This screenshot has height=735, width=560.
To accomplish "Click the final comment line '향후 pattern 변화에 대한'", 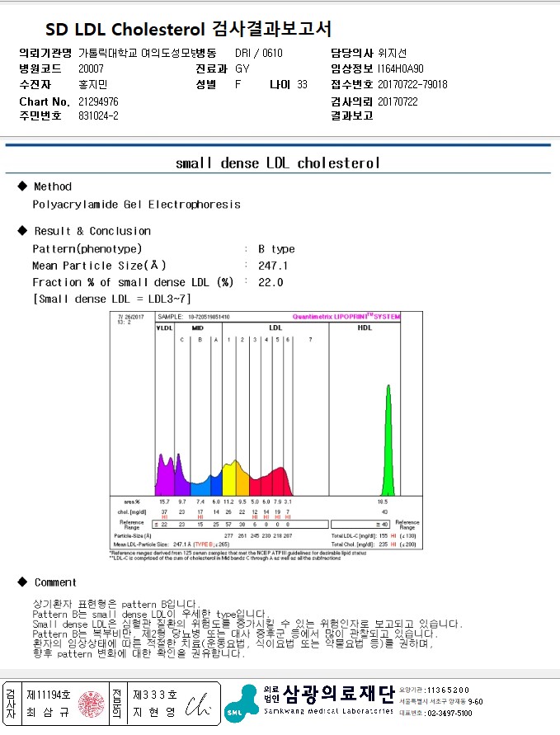I will pyautogui.click(x=139, y=653).
